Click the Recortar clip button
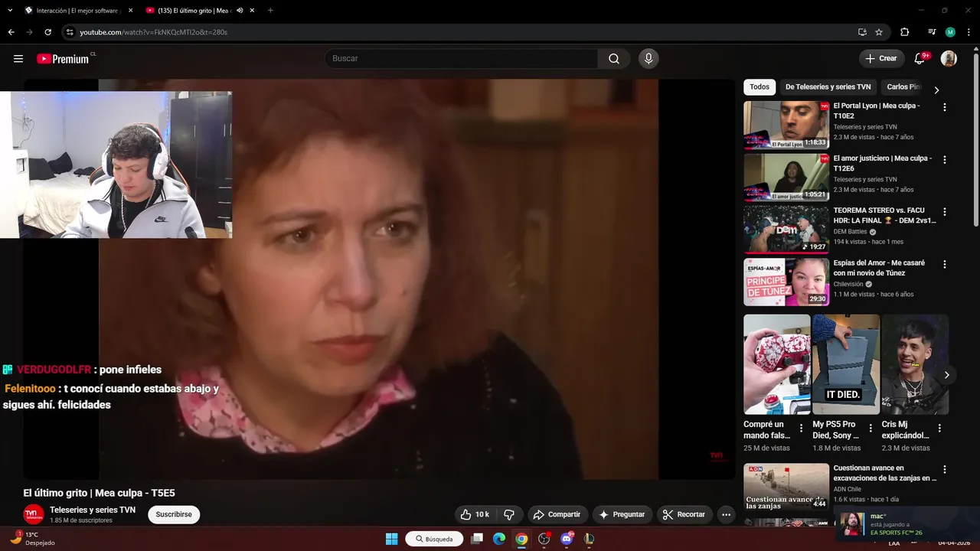The width and height of the screenshot is (980, 551). [684, 515]
